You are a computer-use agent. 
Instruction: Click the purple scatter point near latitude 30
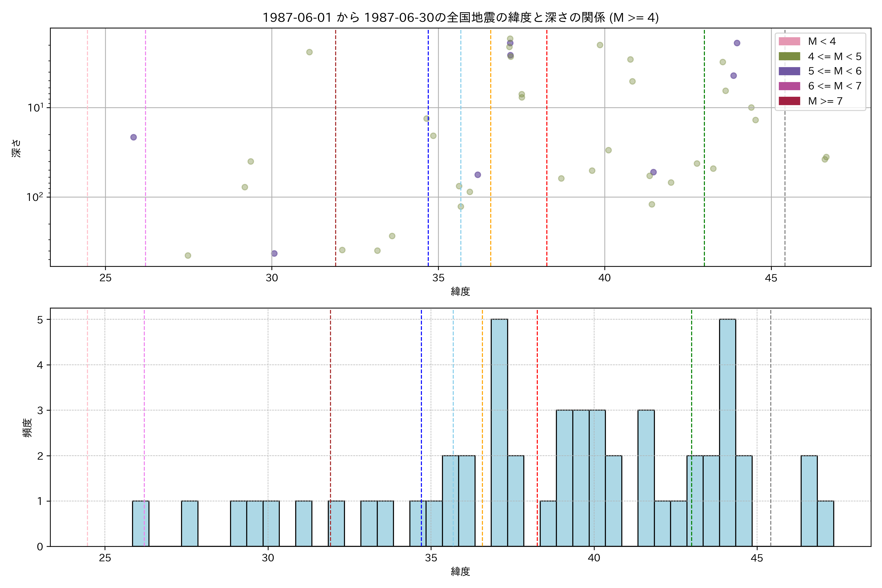pyautogui.click(x=274, y=254)
